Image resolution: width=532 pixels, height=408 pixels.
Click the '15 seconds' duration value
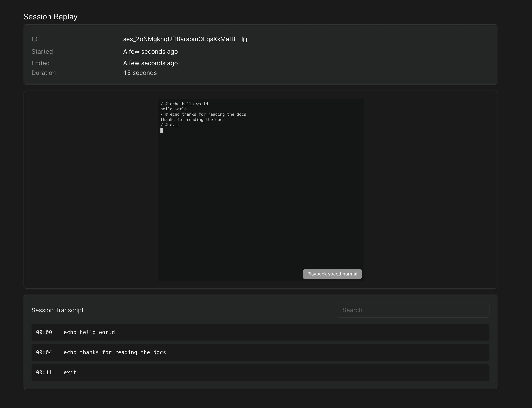tap(140, 73)
